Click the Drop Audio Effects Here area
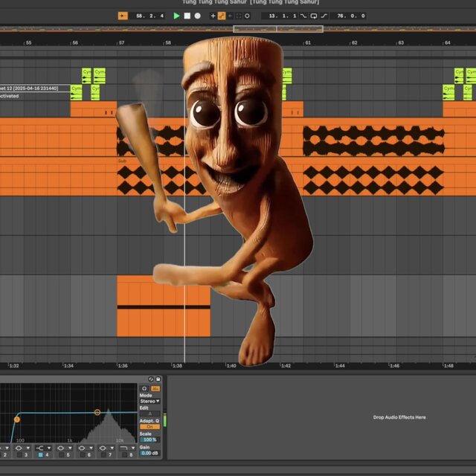Screen dimensions: 476x476 click(x=399, y=417)
